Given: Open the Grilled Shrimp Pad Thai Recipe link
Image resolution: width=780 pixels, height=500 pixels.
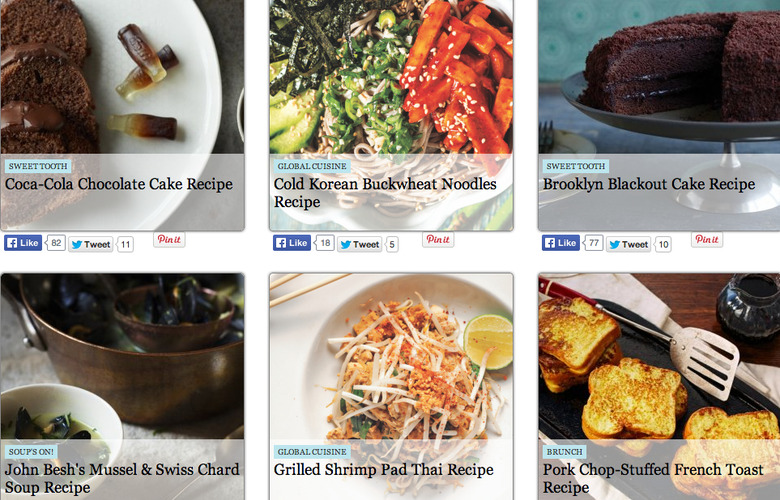Looking at the screenshot, I should [384, 470].
